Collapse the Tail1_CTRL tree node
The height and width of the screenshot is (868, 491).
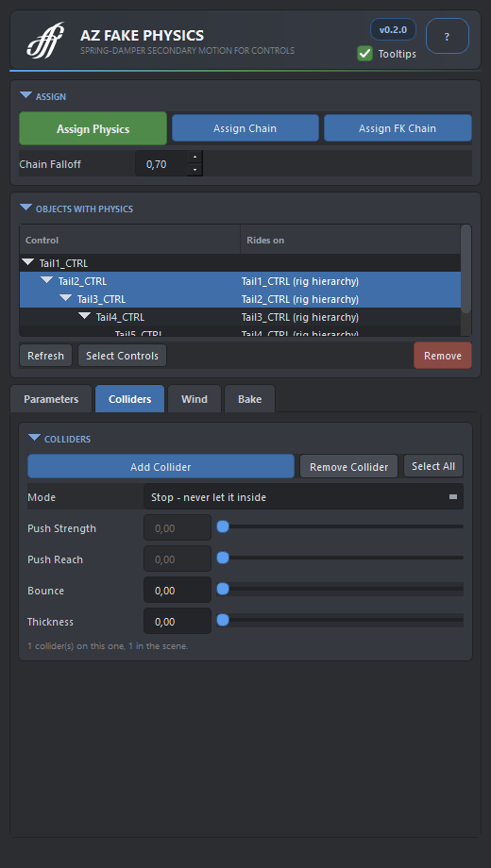point(27,262)
